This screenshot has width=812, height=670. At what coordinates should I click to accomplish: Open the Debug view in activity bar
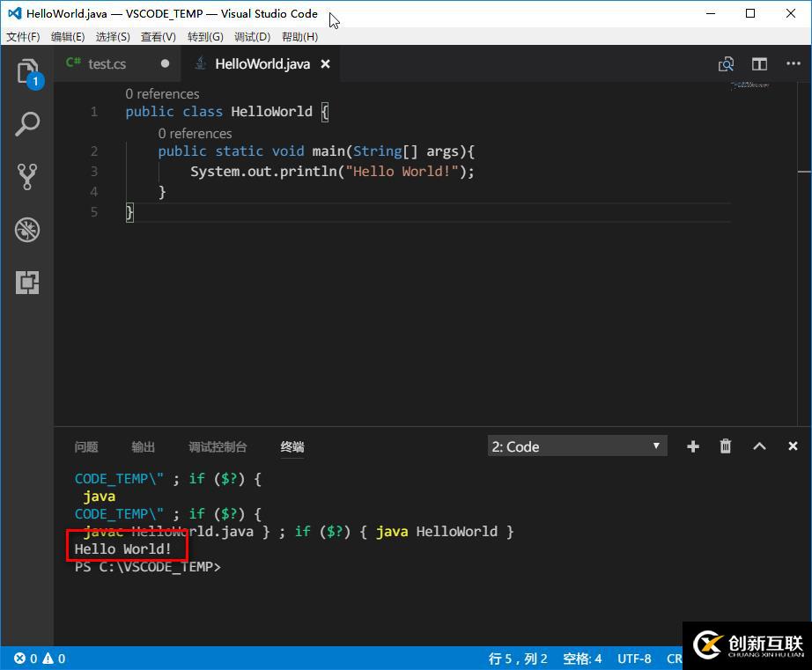coord(27,230)
